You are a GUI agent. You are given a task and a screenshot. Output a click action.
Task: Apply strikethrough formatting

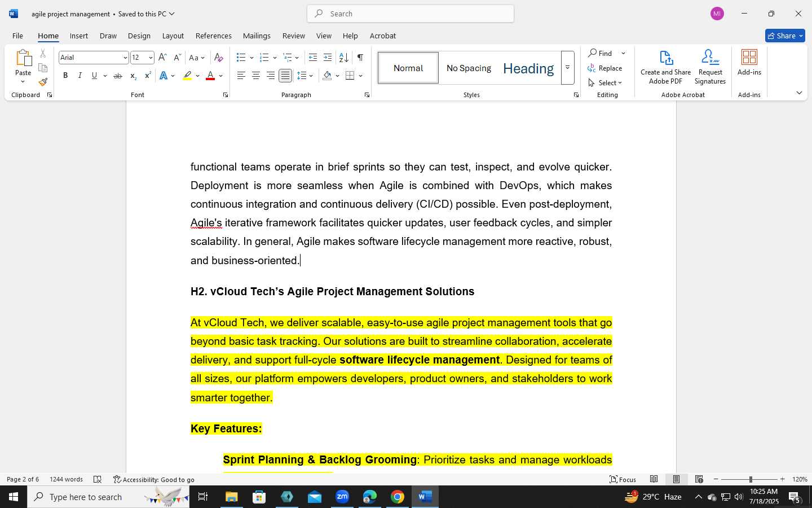[117, 76]
